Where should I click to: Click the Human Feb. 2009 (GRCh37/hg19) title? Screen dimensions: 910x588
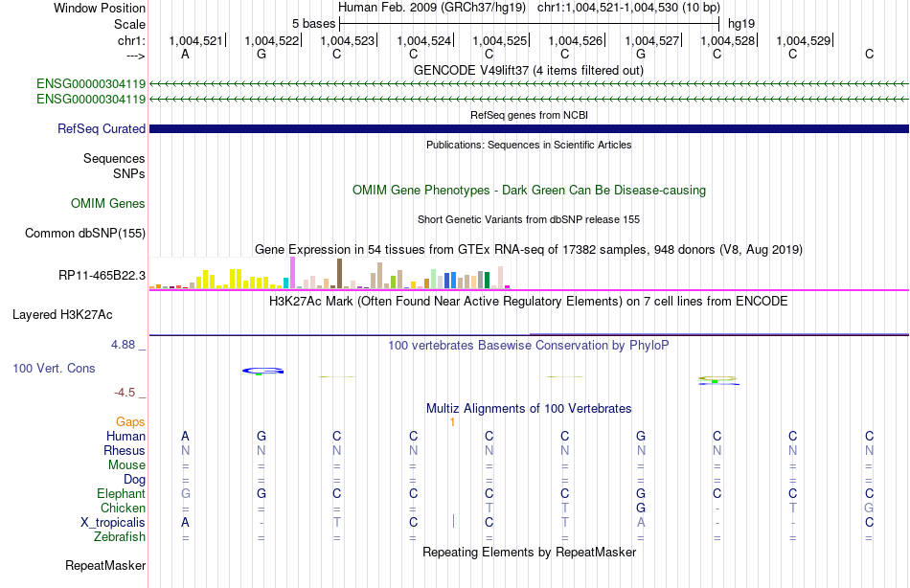pyautogui.click(x=432, y=8)
